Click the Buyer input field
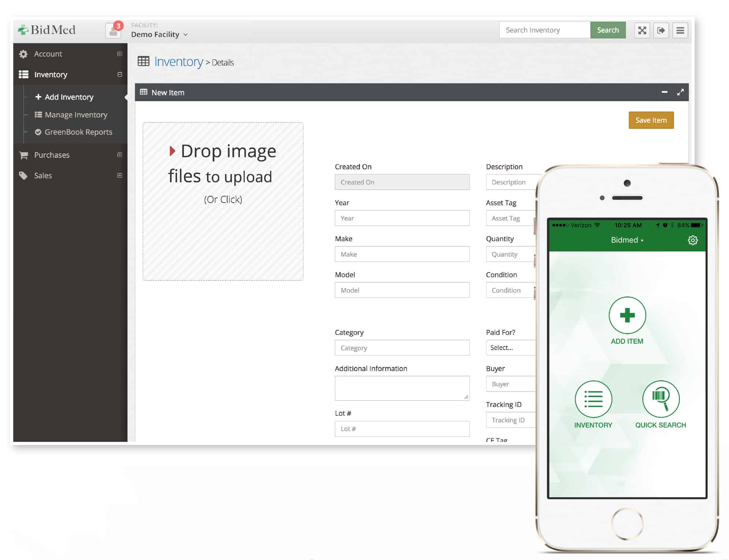The width and height of the screenshot is (729, 560). pyautogui.click(x=511, y=384)
